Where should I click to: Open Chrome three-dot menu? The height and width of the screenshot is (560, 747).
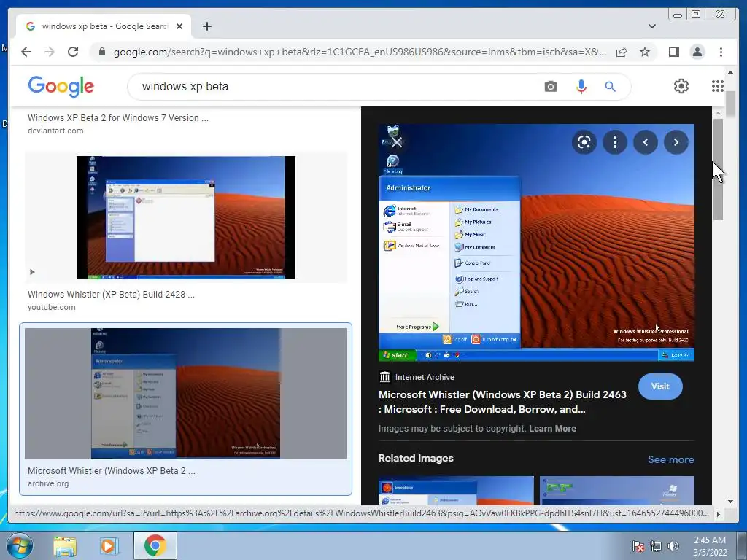[721, 52]
